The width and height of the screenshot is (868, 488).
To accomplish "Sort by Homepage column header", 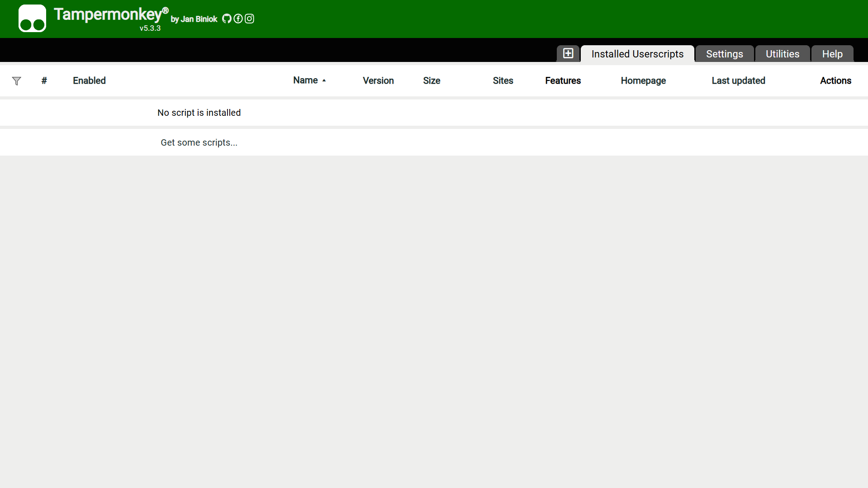I will click(x=643, y=81).
